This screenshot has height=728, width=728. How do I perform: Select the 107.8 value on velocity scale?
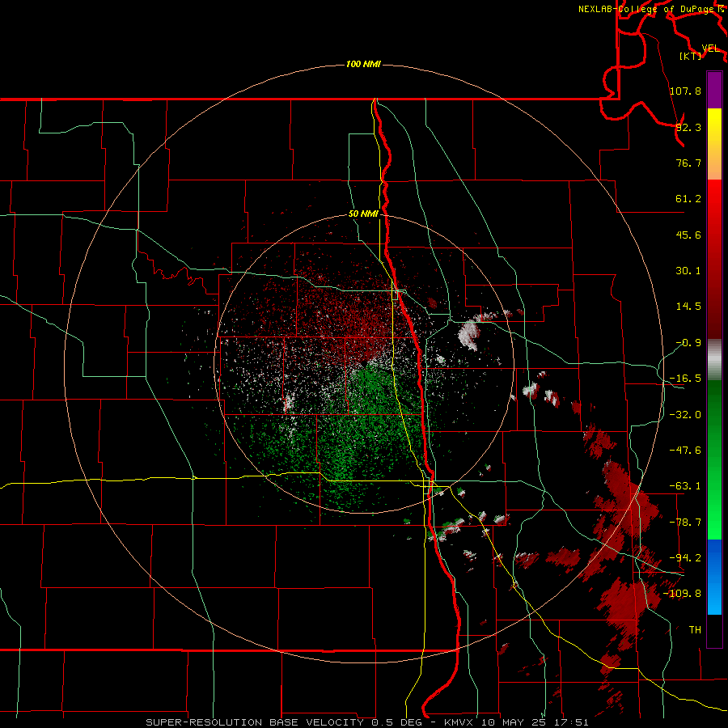(x=685, y=91)
